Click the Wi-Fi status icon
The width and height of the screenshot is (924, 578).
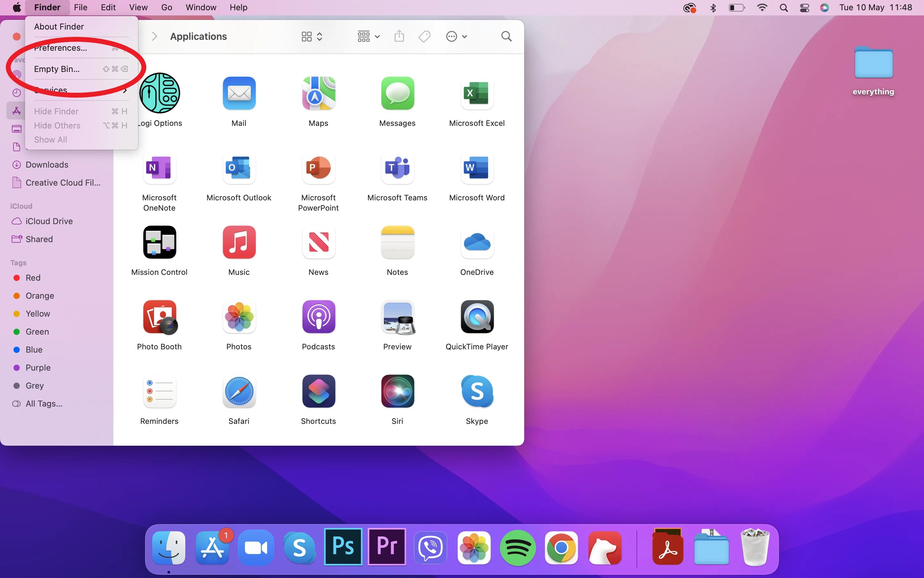point(762,8)
